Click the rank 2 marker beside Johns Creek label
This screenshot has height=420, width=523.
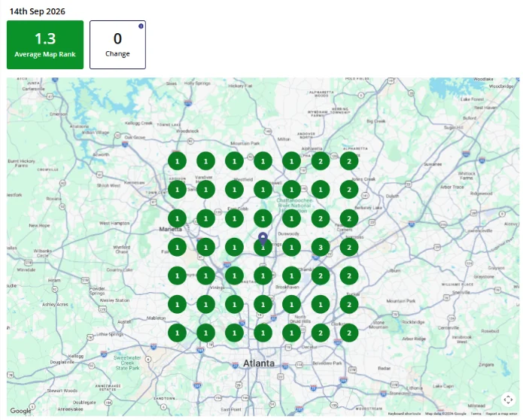click(349, 190)
